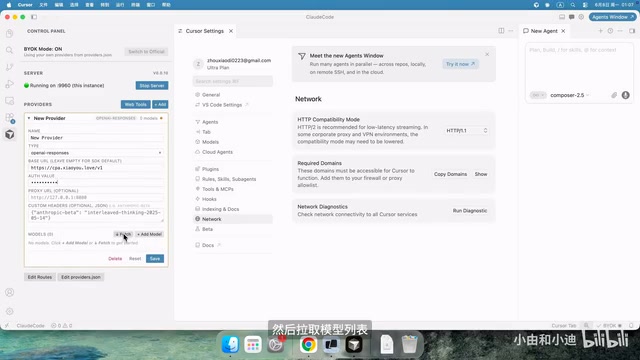This screenshot has height=360, width=640.
Task: Show the required domains
Action: (x=481, y=174)
